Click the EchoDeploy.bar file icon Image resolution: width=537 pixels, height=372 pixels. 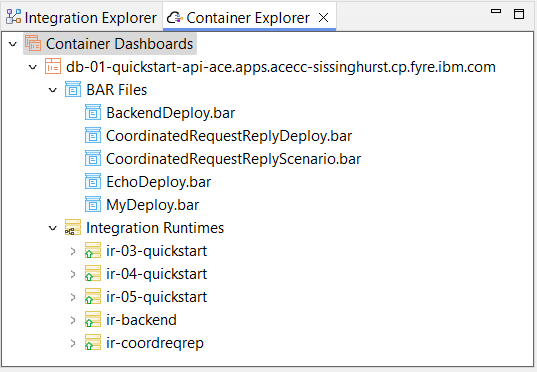coord(93,181)
